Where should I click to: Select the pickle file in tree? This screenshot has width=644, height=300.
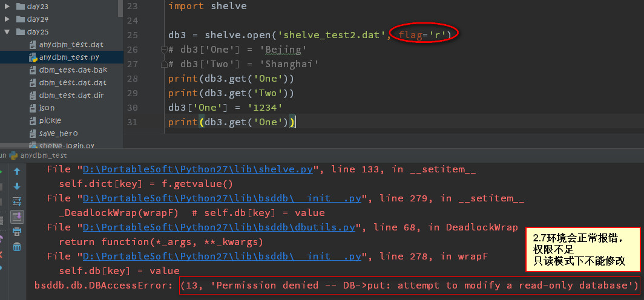pyautogui.click(x=45, y=120)
